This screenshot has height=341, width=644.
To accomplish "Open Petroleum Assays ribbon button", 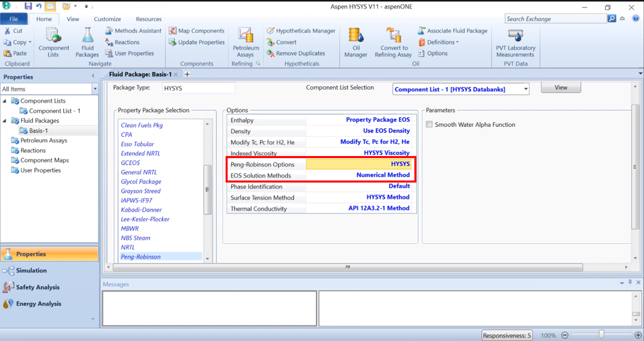I will click(x=246, y=42).
